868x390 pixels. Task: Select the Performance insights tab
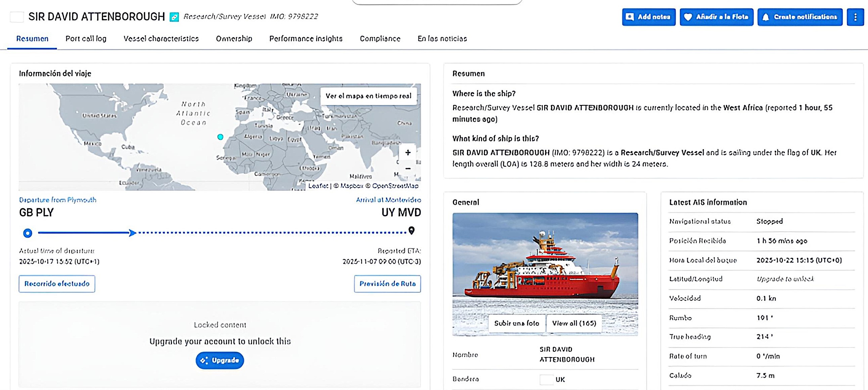pos(306,39)
